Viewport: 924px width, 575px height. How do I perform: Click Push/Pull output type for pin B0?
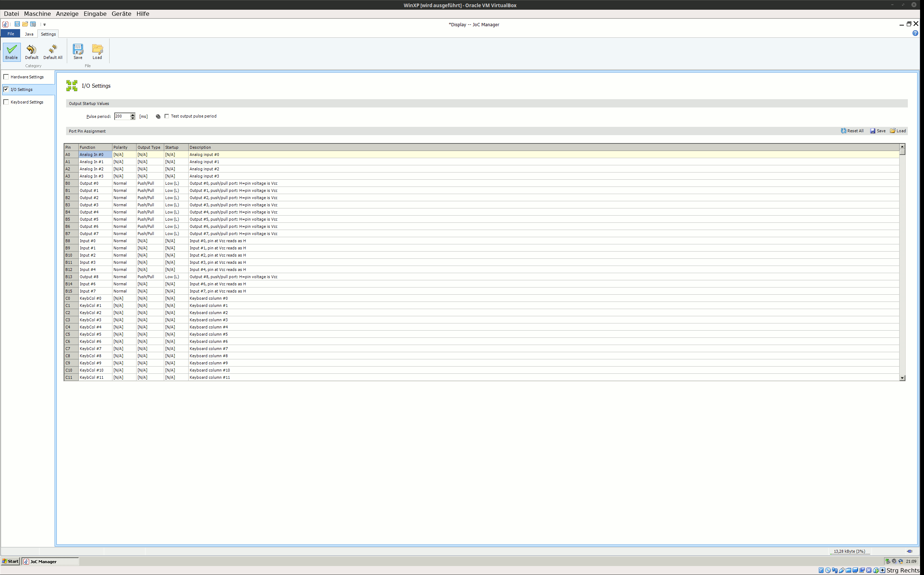point(150,183)
